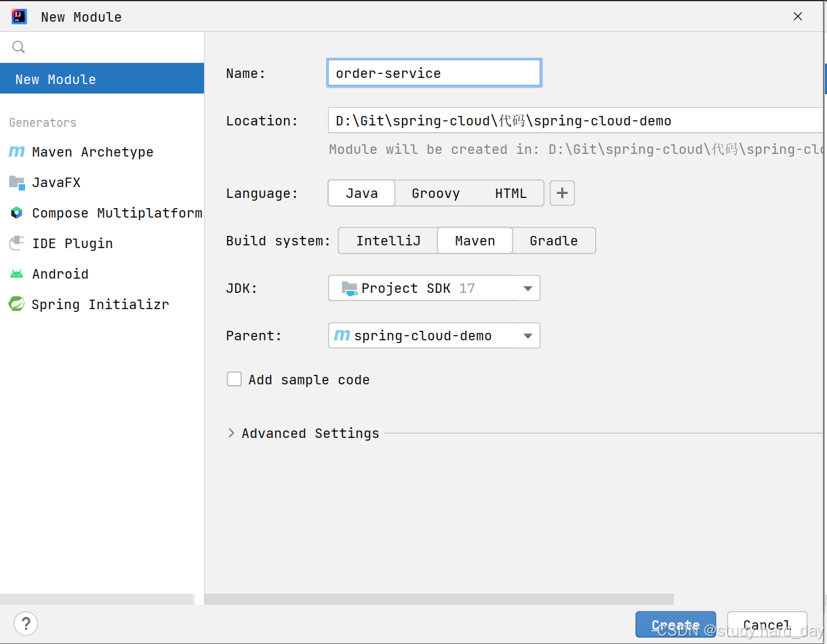Click the Android robot icon

17,274
